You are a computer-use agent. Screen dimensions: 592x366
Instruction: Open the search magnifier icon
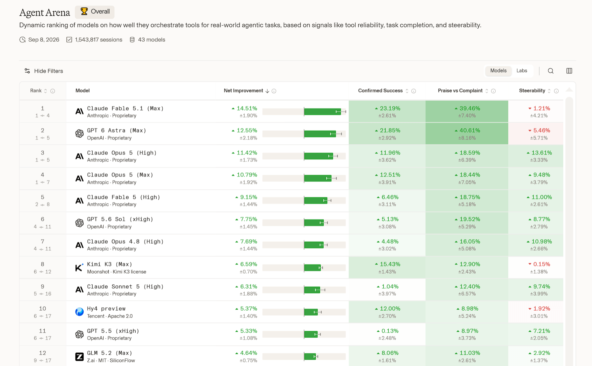tap(550, 71)
